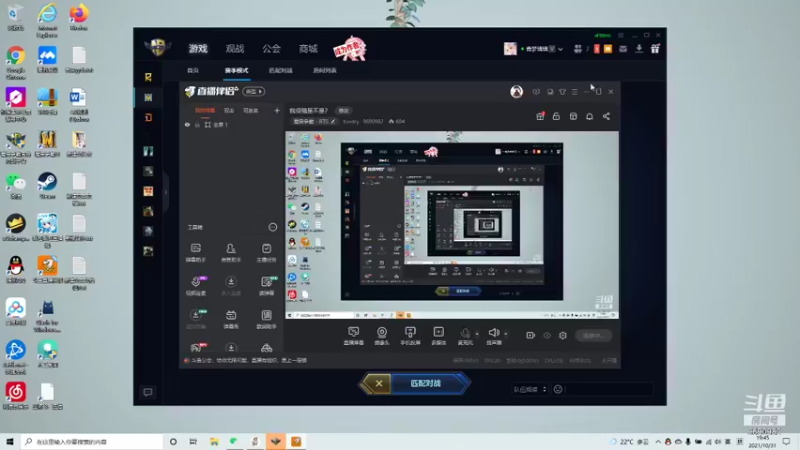This screenshot has height=450, width=800.
Task: Switch to the 商城 tab
Action: tap(308, 49)
